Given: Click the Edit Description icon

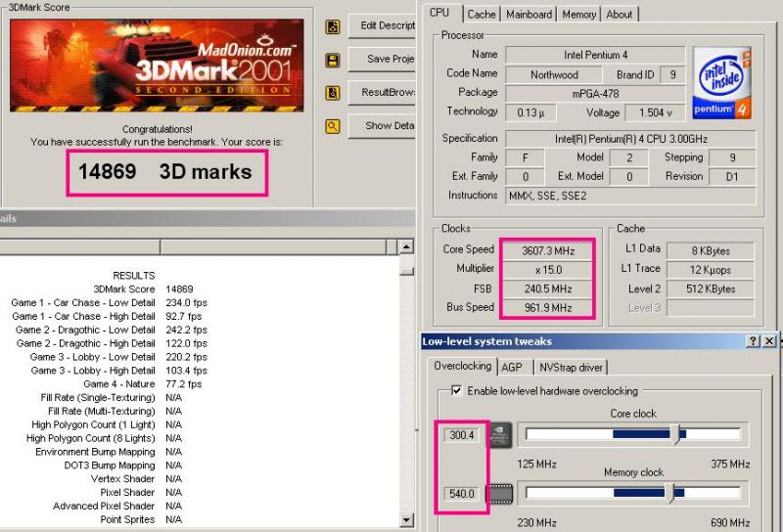Looking at the screenshot, I should coord(333,27).
